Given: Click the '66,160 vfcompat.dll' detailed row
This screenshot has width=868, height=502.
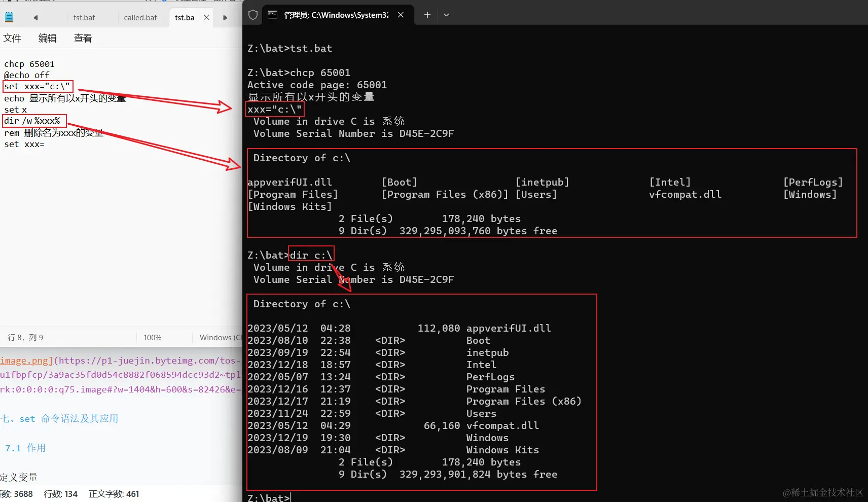Looking at the screenshot, I should click(393, 425).
